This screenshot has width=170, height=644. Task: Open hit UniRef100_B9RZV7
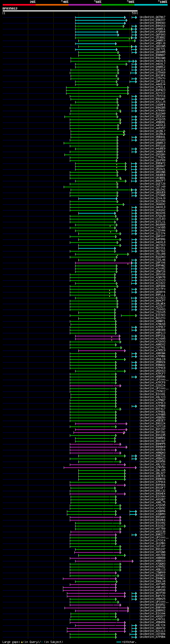[152, 20]
